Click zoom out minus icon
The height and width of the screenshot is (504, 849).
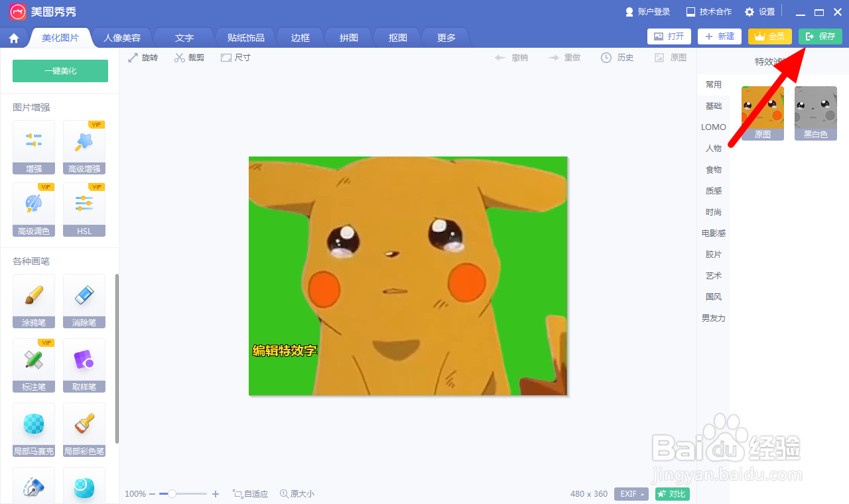pos(152,494)
